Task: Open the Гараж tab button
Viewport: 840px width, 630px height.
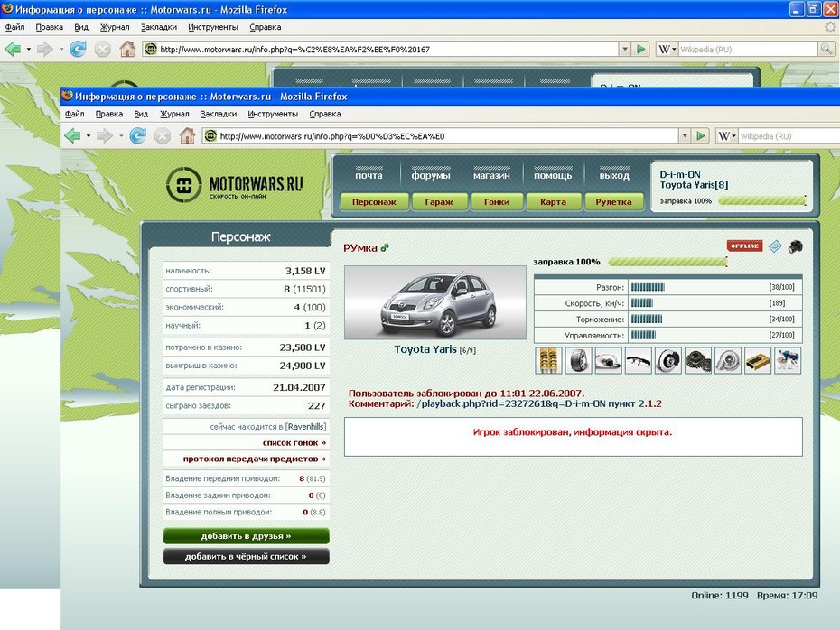Action: click(439, 202)
